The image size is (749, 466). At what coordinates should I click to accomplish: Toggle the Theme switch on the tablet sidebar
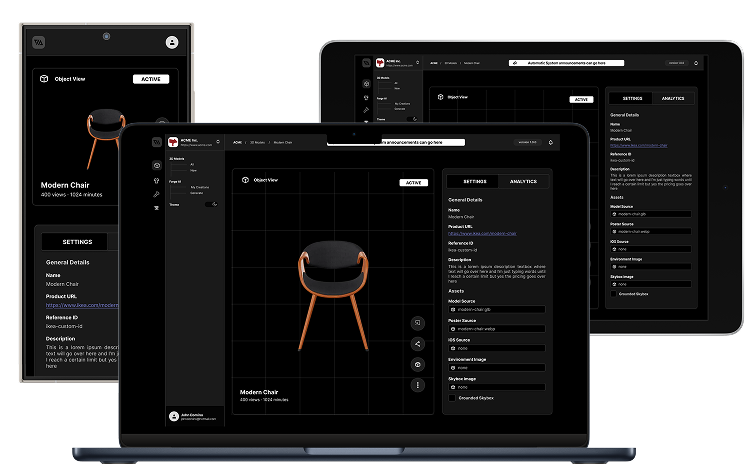tap(412, 119)
